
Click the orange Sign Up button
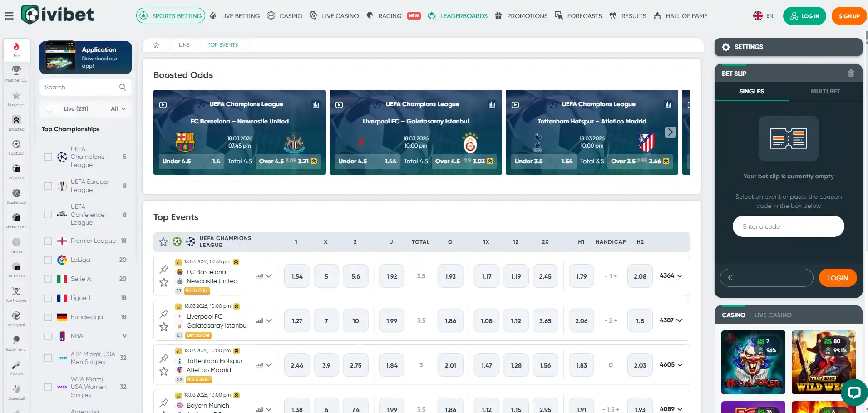(x=849, y=16)
